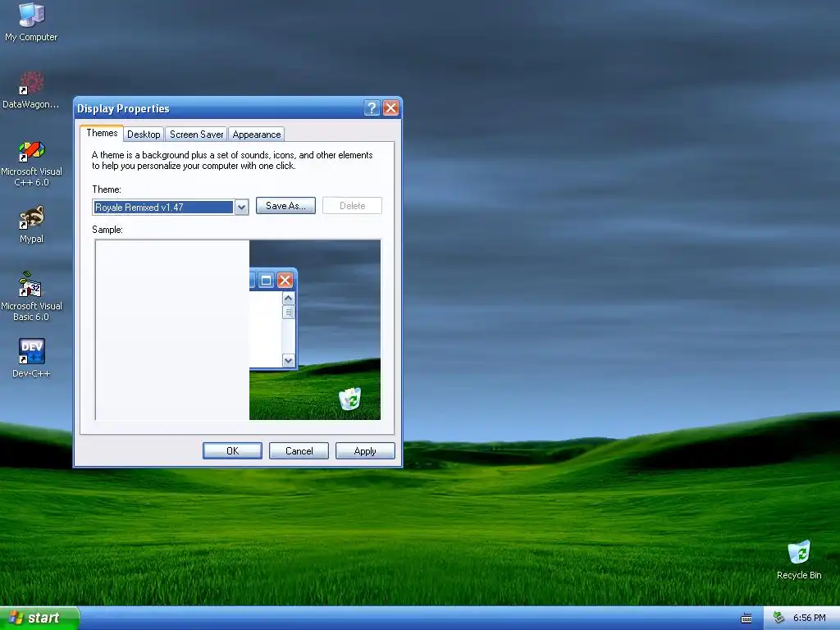The image size is (840, 630).
Task: Close the Display Properties dialog
Action: tap(391, 108)
